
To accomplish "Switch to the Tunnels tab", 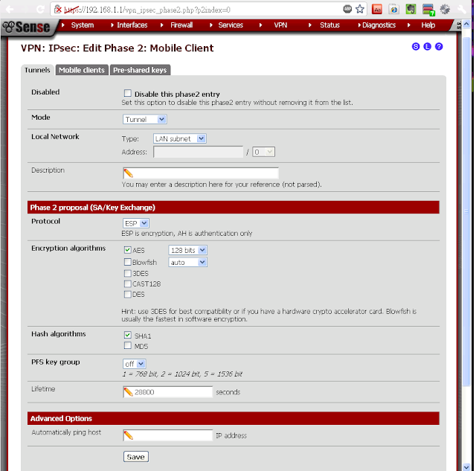I will (x=37, y=70).
